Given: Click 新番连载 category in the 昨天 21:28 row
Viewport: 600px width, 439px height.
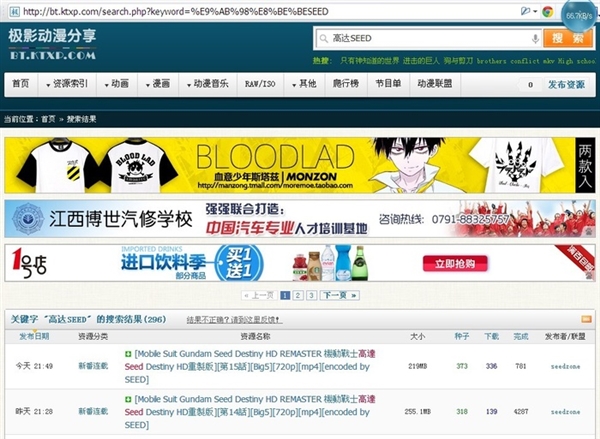Looking at the screenshot, I should (93, 411).
